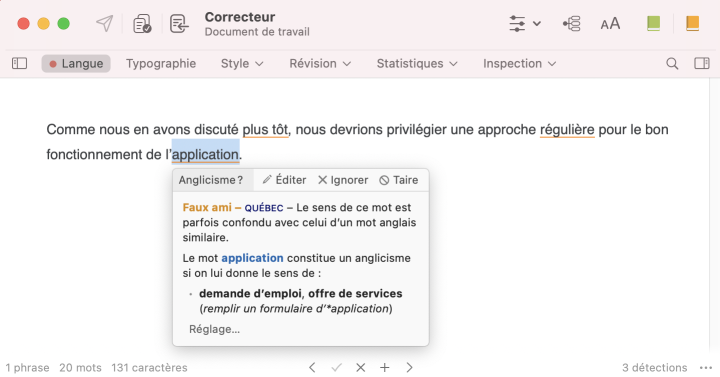720x377 pixels.
Task: Open the orange guides book
Action: (x=692, y=23)
